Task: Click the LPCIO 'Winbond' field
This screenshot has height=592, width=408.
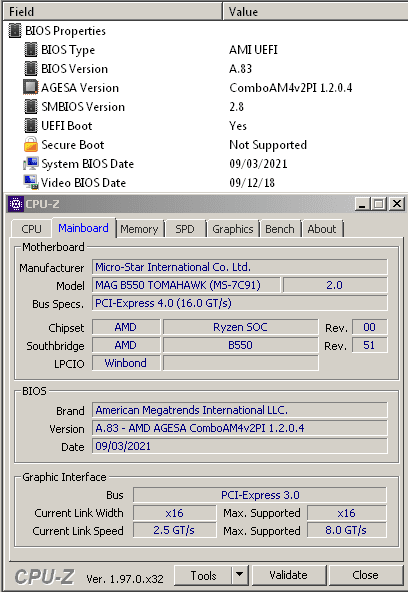Action: pyautogui.click(x=126, y=363)
